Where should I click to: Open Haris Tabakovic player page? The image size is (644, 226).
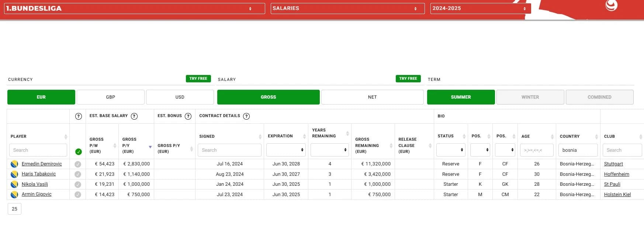click(39, 174)
